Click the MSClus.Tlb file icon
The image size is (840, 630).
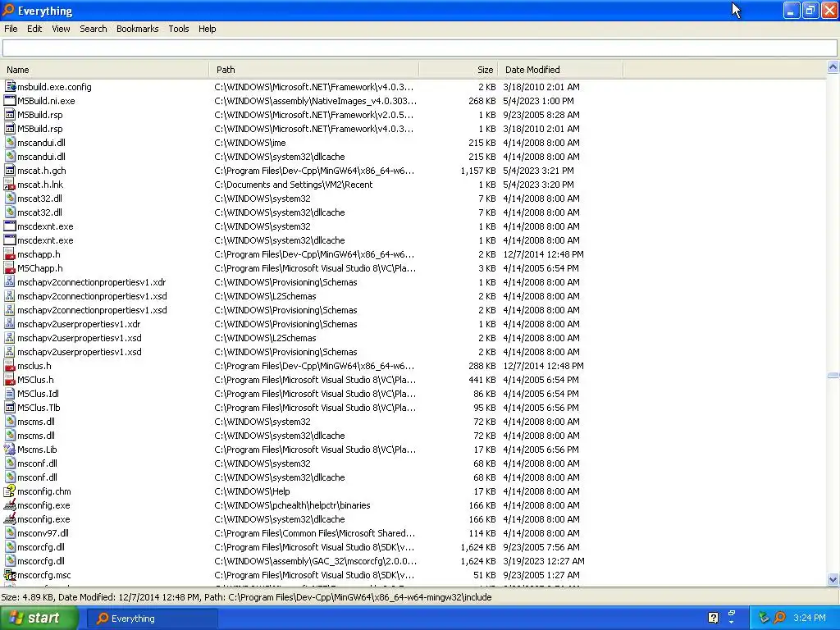[x=10, y=407]
